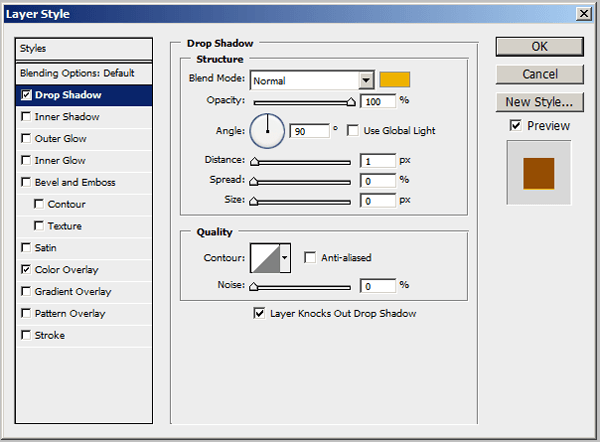Enable the Satin checkbox

pos(26,248)
